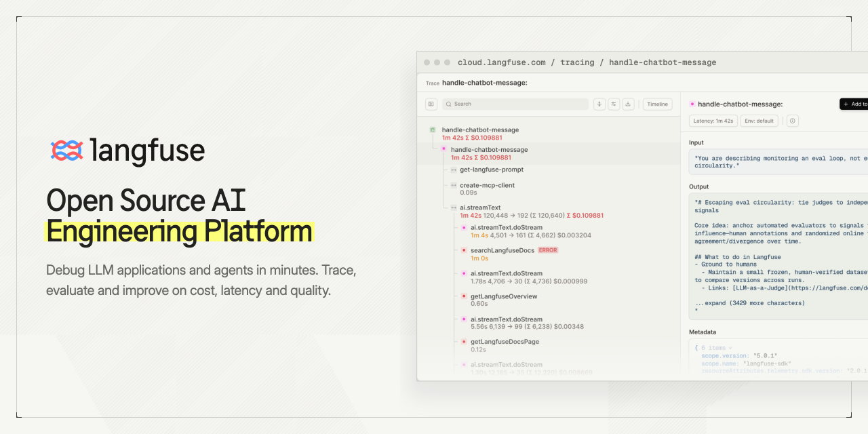Click the '1m 0s' duration under searchLangfuseDocs
The image size is (868, 434).
pos(479,258)
